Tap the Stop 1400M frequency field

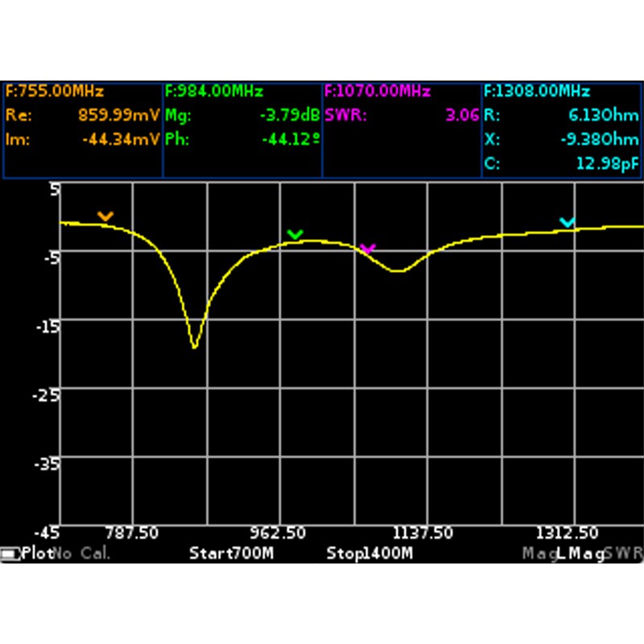point(369,554)
